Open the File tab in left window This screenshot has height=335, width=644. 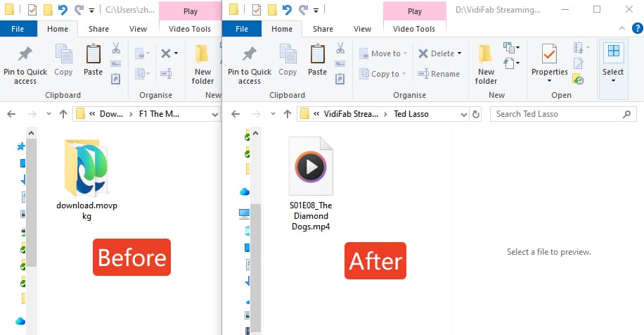tap(18, 29)
